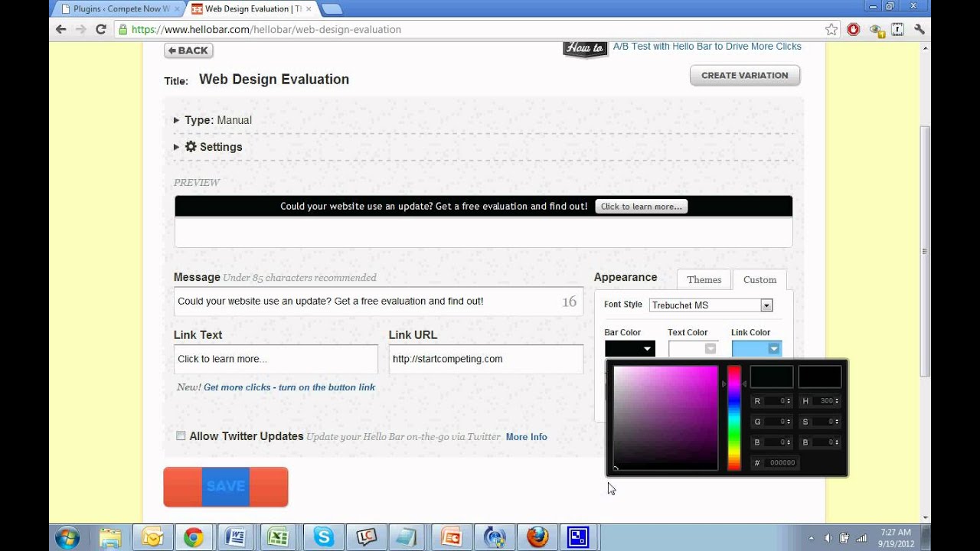
Task: Click the Message text field
Action: (378, 302)
